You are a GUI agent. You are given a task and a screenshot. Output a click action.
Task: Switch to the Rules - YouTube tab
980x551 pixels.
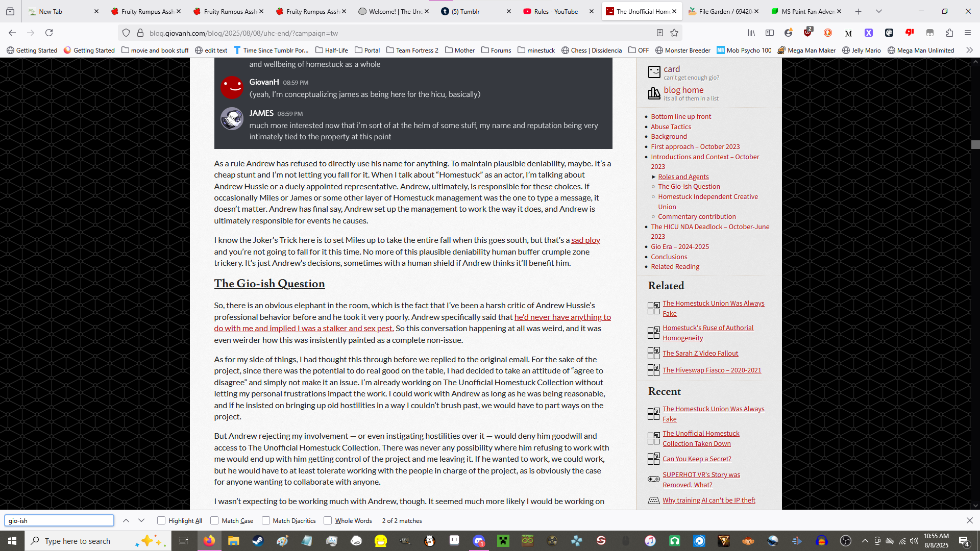(558, 11)
